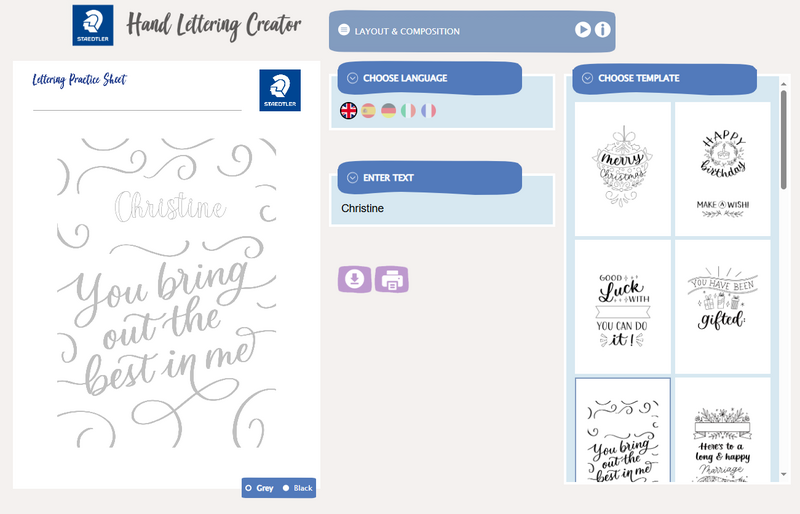Choose the Happy Birthday template
Image resolution: width=800 pixels, height=514 pixels.
[722, 169]
